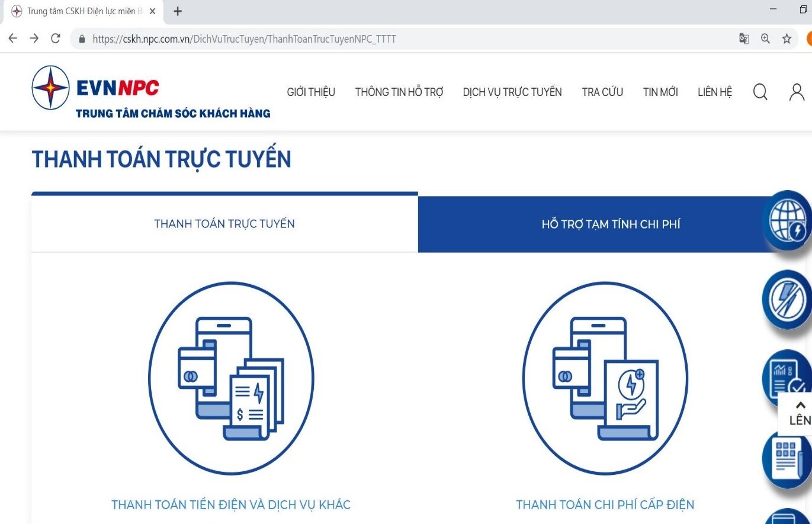The height and width of the screenshot is (524, 812).
Task: Open the THÔNG TIN HỖ TRỢ menu
Action: click(399, 92)
